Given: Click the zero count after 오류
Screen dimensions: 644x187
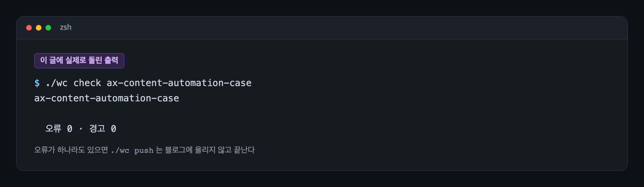Looking at the screenshot, I should click(70, 129).
